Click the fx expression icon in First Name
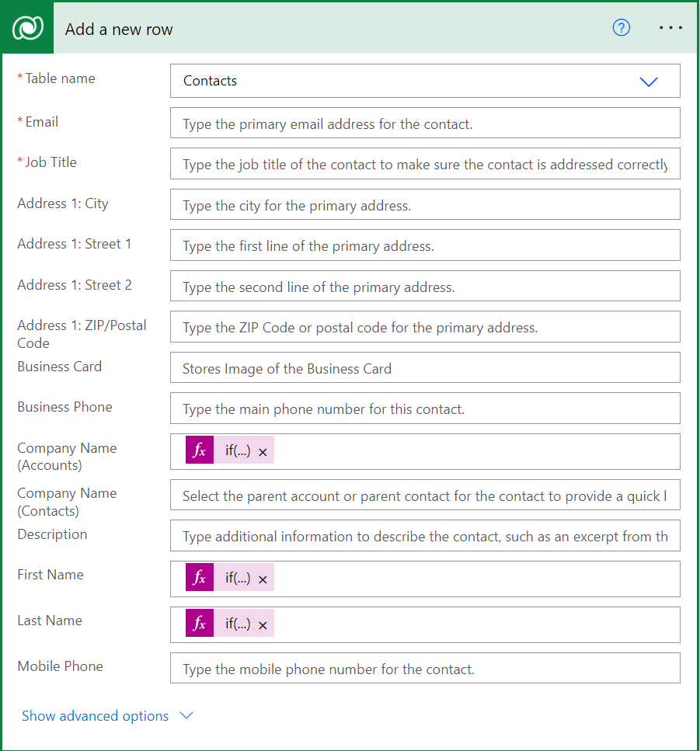This screenshot has height=751, width=700. tap(199, 578)
